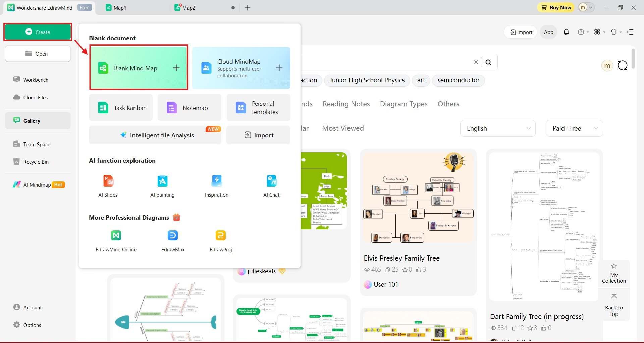644x343 pixels.
Task: Launch AI Slides
Action: tap(108, 186)
